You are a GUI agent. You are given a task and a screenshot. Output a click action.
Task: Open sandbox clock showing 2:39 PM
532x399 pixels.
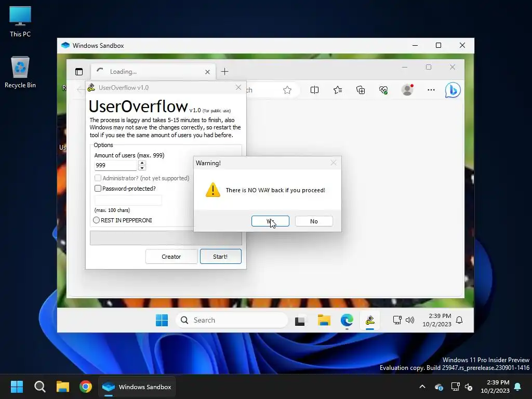(x=436, y=320)
